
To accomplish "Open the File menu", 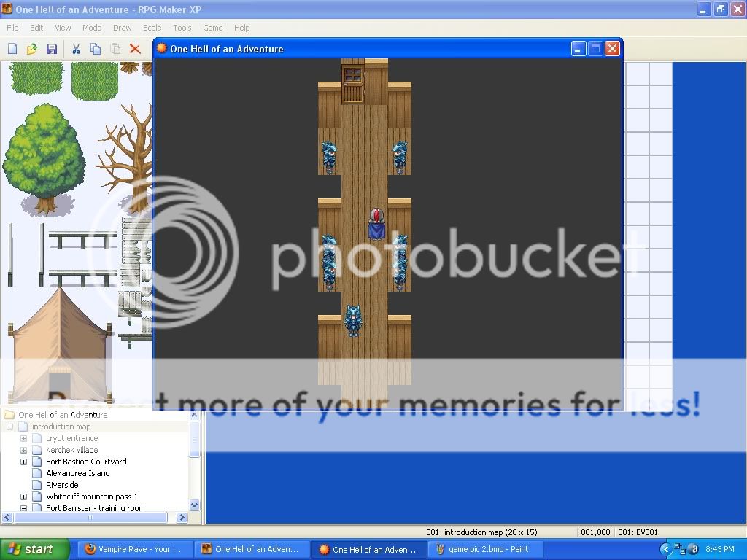I will pos(12,28).
